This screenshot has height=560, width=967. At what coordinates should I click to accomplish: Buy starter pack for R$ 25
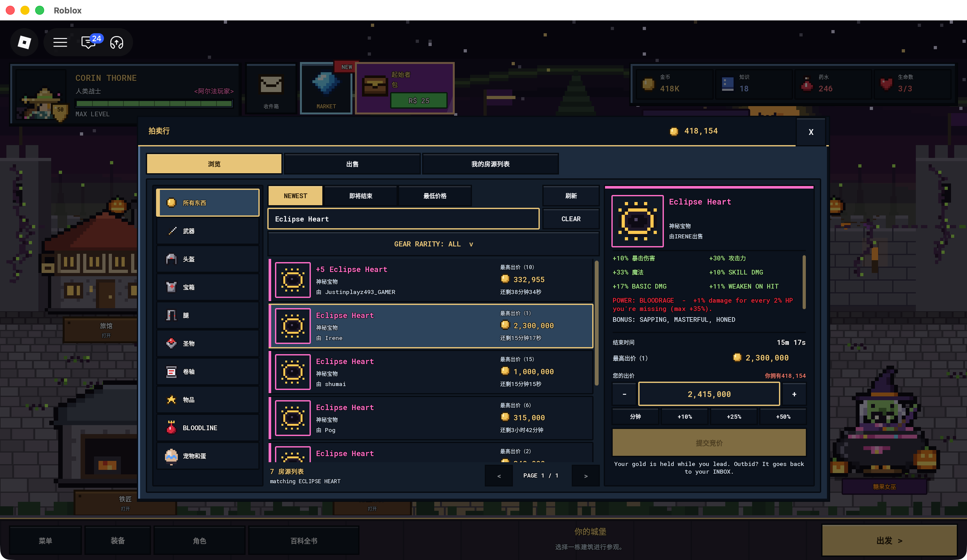click(419, 100)
